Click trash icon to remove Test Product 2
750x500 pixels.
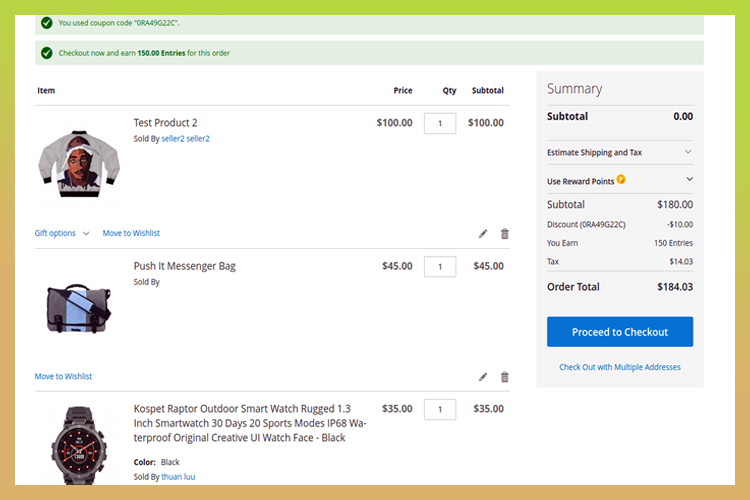tap(504, 234)
